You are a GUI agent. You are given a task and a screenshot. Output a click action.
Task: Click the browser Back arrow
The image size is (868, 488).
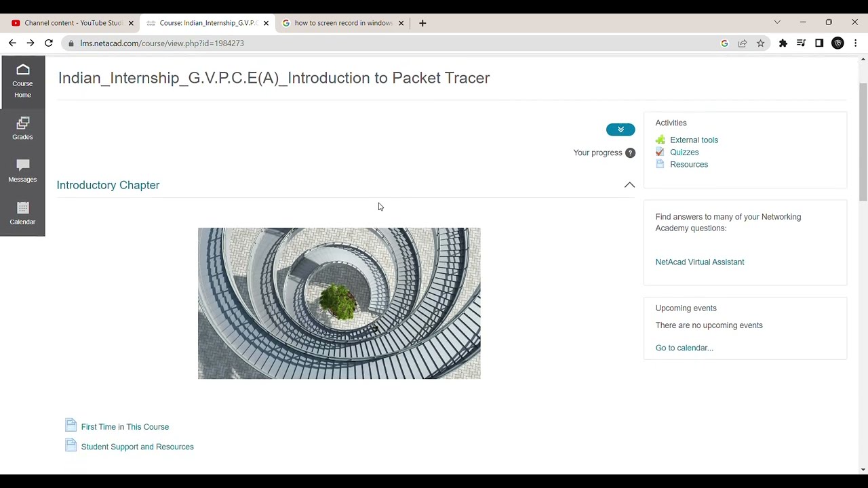[x=12, y=43]
